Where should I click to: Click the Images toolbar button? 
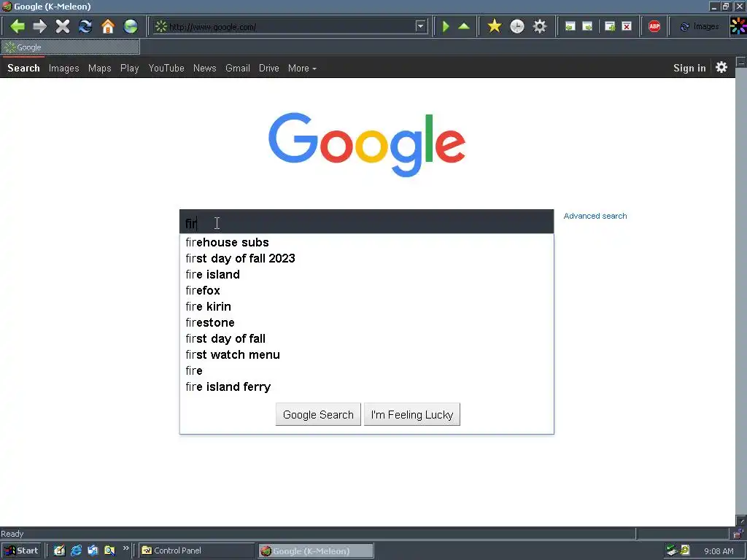[700, 27]
